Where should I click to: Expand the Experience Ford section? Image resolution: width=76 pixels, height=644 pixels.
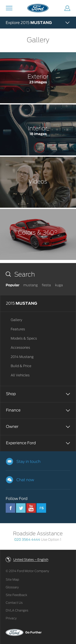tap(38, 443)
